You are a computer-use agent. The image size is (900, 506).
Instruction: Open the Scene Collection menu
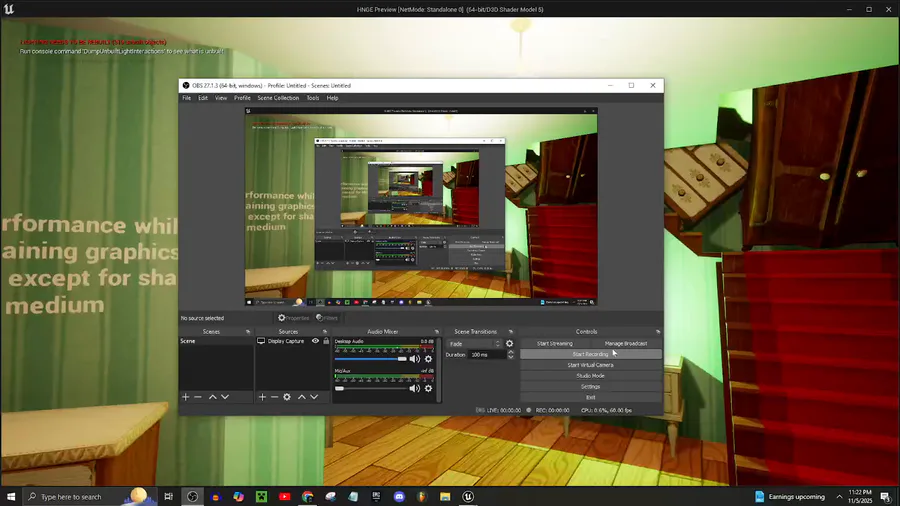click(278, 98)
